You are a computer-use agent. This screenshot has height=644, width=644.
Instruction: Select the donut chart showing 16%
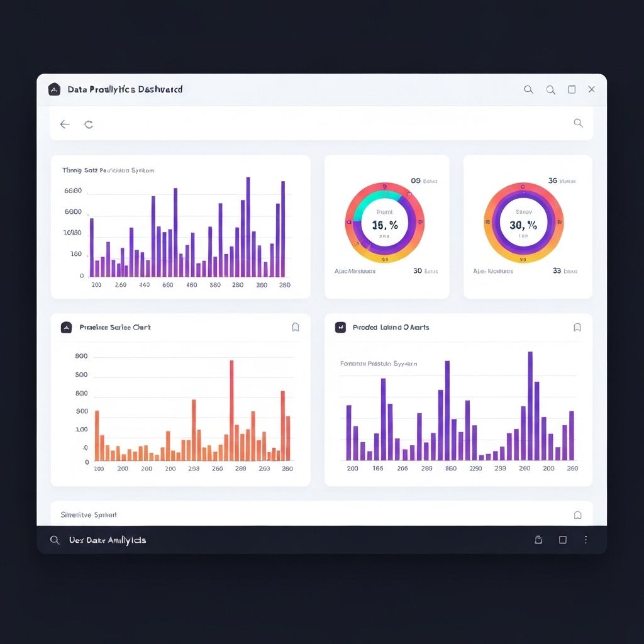coord(384,223)
